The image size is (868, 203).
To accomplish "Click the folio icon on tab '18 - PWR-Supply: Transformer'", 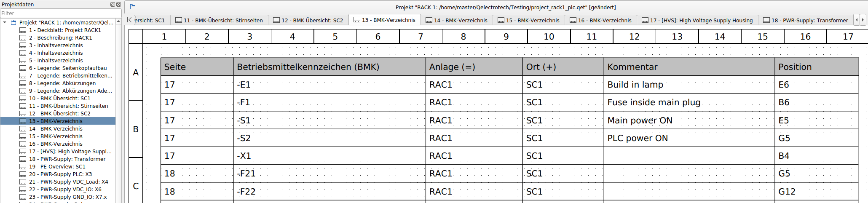I will (766, 20).
